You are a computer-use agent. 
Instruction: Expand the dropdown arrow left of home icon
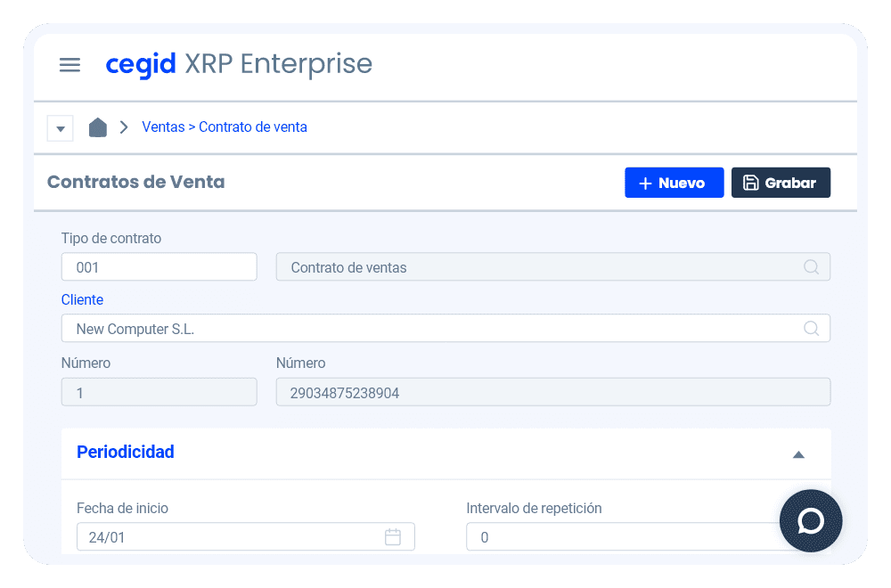(x=61, y=128)
